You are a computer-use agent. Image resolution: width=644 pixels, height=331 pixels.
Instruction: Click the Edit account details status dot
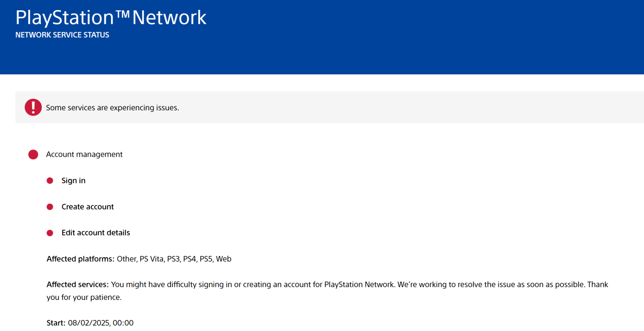[x=50, y=233]
